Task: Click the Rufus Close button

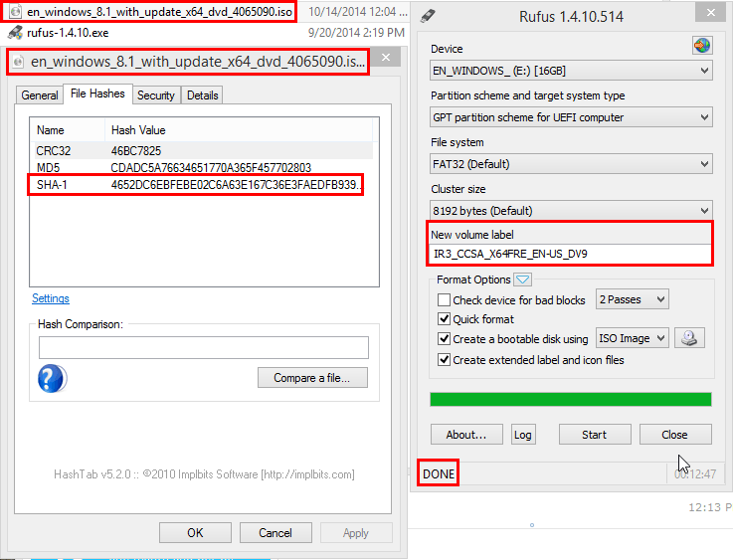Action: [x=675, y=435]
